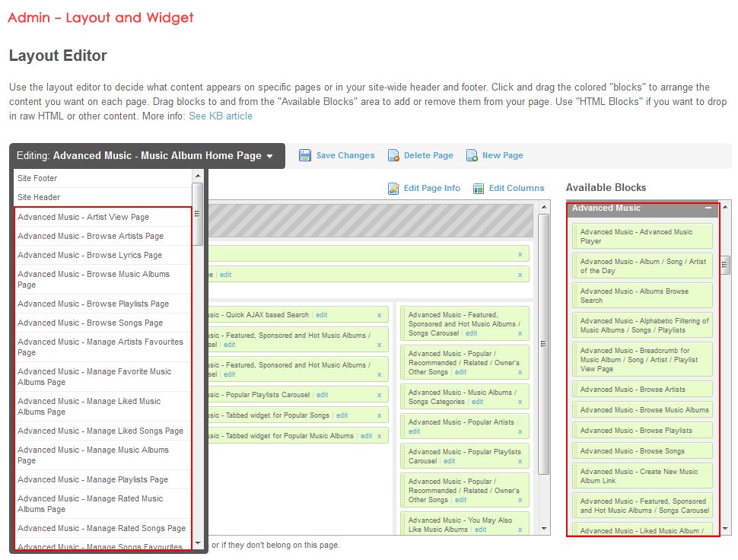738x560 pixels.
Task: Select Advanced Music - Manage Playlists Page
Action: (93, 479)
